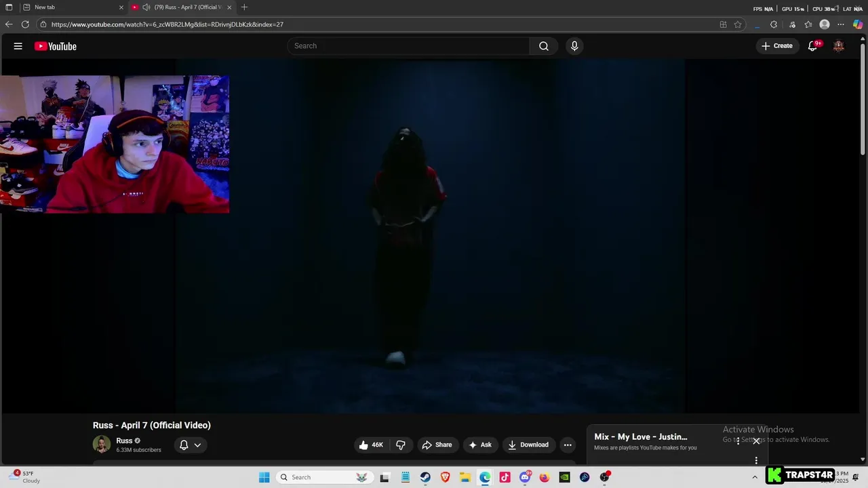Screen dimensions: 868x488
Task: Open TikTok from the taskbar
Action: [505, 477]
